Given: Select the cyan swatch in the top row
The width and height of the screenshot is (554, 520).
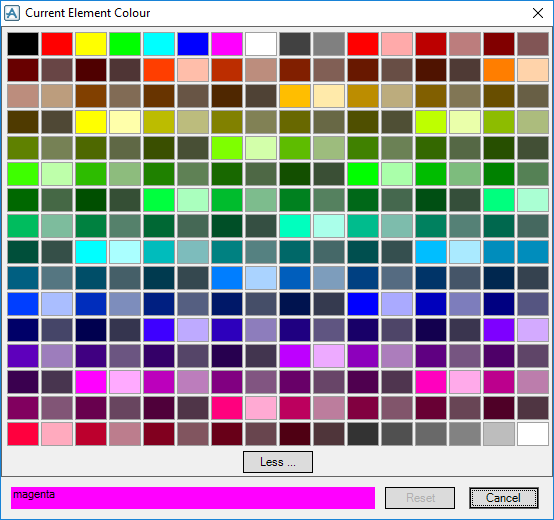Looking at the screenshot, I should pyautogui.click(x=159, y=44).
